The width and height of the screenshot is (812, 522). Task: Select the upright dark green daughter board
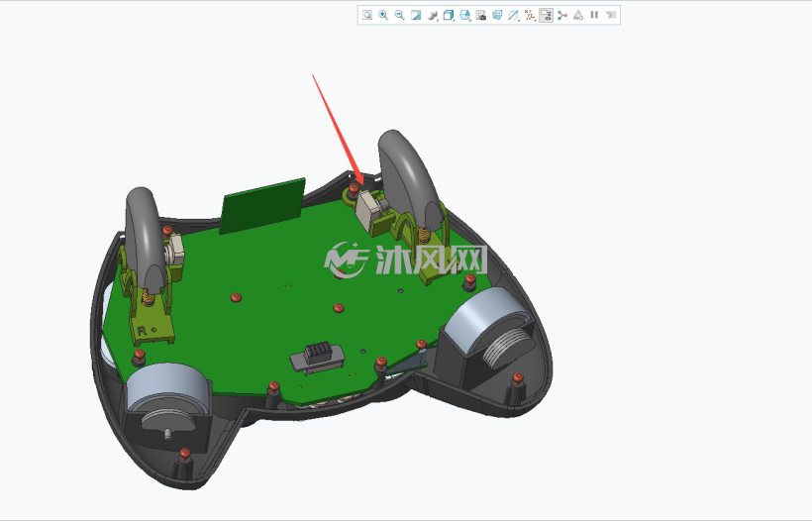(262, 206)
